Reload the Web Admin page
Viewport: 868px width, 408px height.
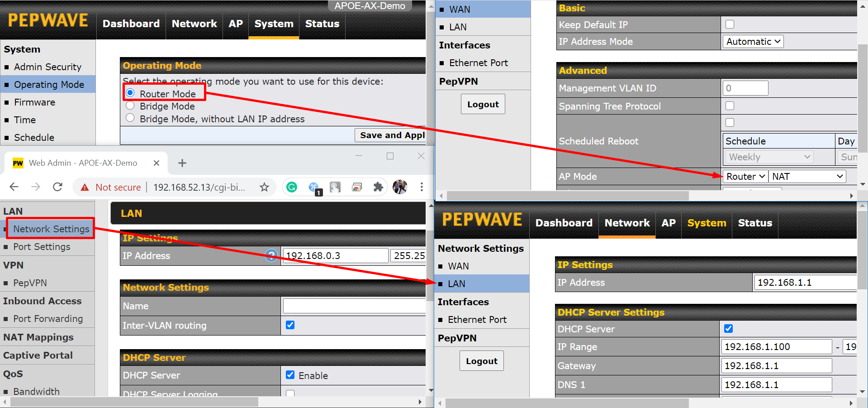57,187
